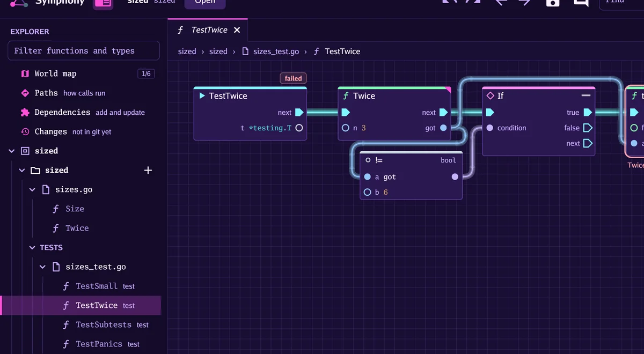Click the bool type label
The image size is (644, 354).
(448, 160)
